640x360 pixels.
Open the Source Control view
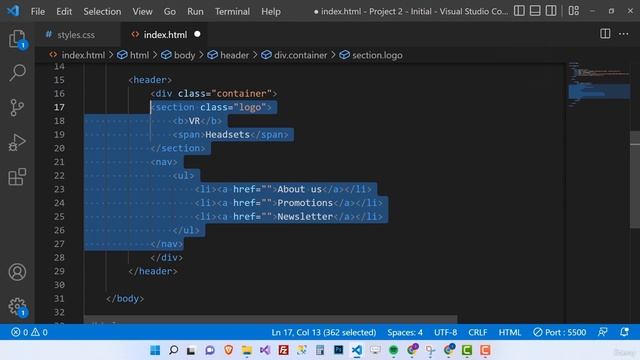pyautogui.click(x=17, y=108)
